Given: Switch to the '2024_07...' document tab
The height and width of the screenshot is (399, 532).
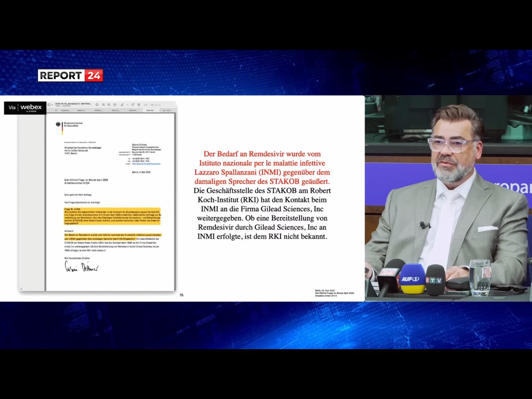Looking at the screenshot, I should [x=116, y=110].
